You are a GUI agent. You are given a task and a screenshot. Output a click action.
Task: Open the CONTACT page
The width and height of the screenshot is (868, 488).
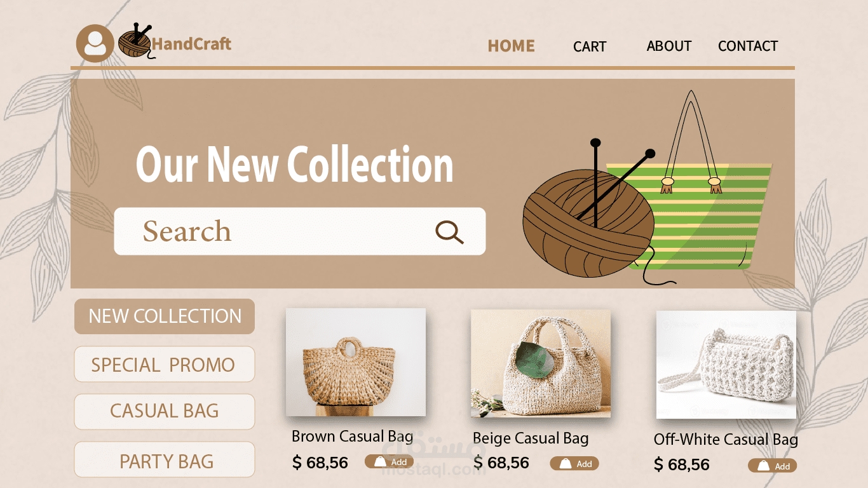click(748, 46)
